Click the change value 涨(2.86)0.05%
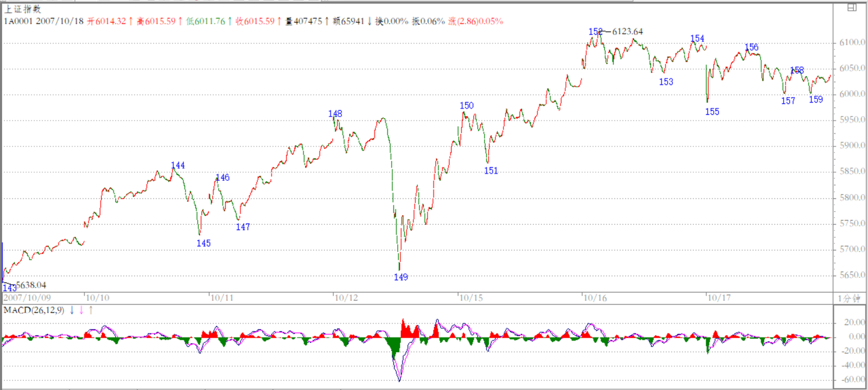Screen dimensions: 868x390 pyautogui.click(x=476, y=21)
